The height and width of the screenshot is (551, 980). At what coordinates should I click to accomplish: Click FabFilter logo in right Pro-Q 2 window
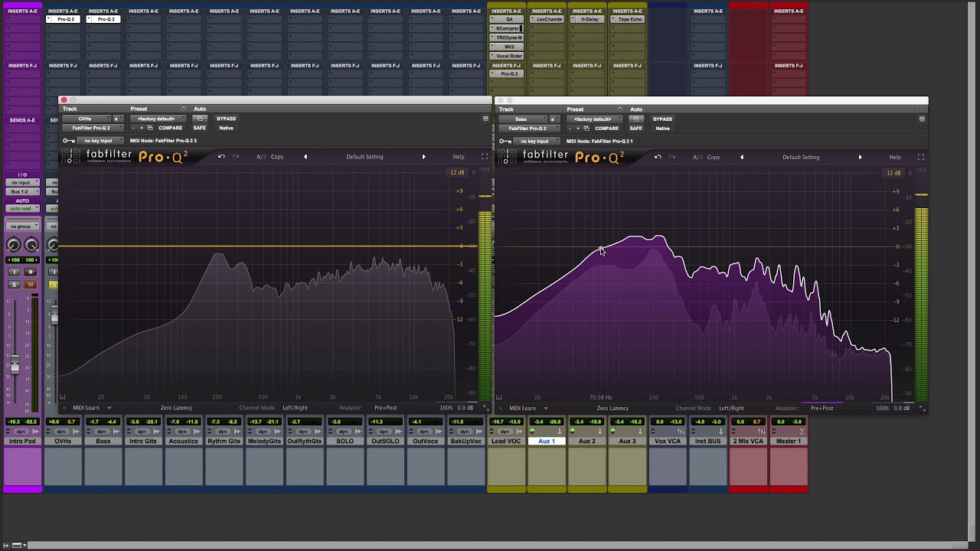pyautogui.click(x=508, y=156)
